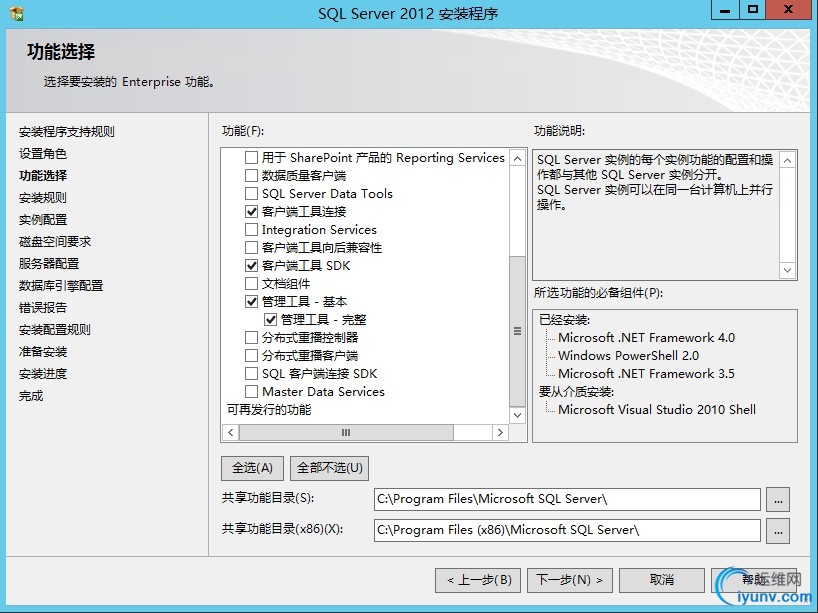This screenshot has width=818, height=613.
Task: Select 完成 step in sidebar
Action: click(31, 396)
